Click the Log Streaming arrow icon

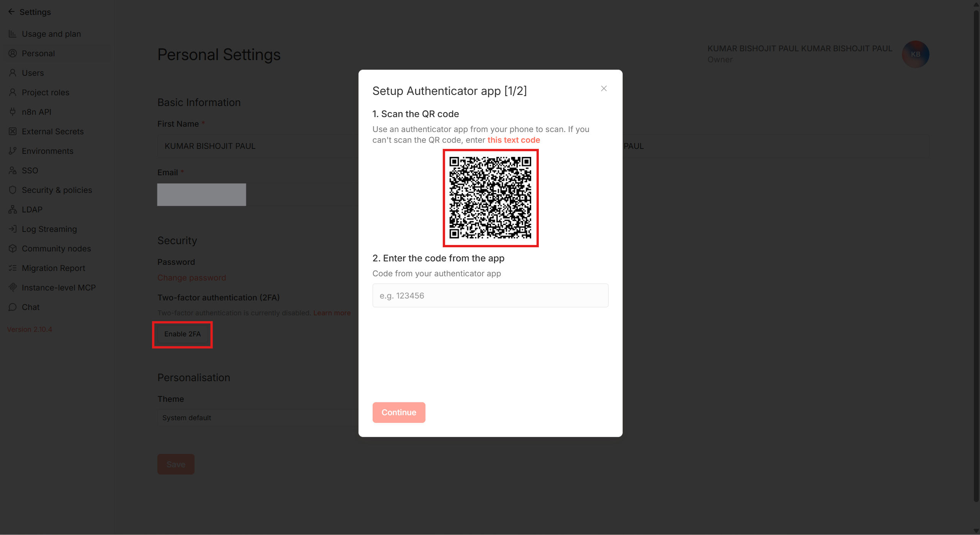pyautogui.click(x=13, y=229)
